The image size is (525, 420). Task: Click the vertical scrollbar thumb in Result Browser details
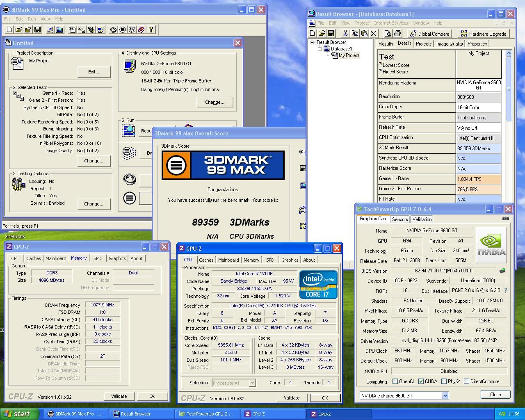tap(509, 89)
